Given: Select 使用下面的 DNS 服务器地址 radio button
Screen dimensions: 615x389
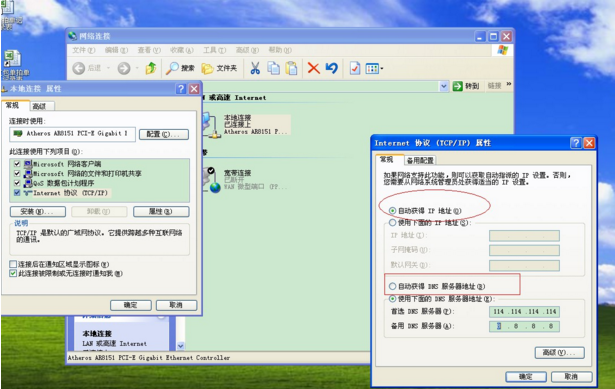Looking at the screenshot, I should click(x=392, y=299).
